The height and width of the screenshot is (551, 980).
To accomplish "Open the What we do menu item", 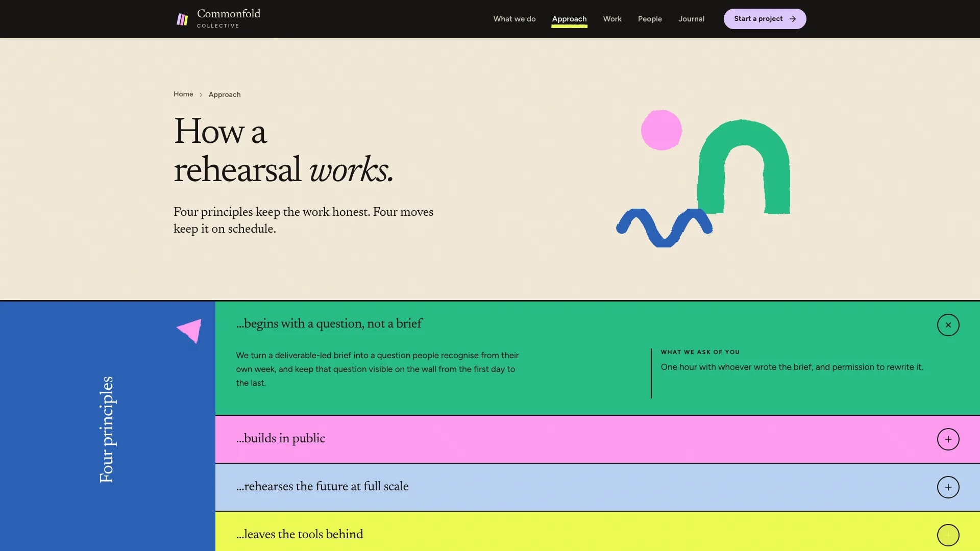I will point(514,19).
